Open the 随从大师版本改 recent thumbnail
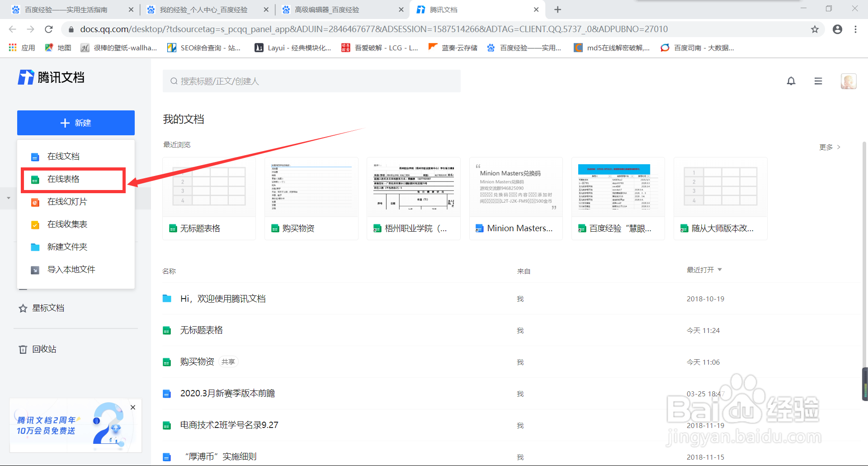The height and width of the screenshot is (466, 868). 721,198
